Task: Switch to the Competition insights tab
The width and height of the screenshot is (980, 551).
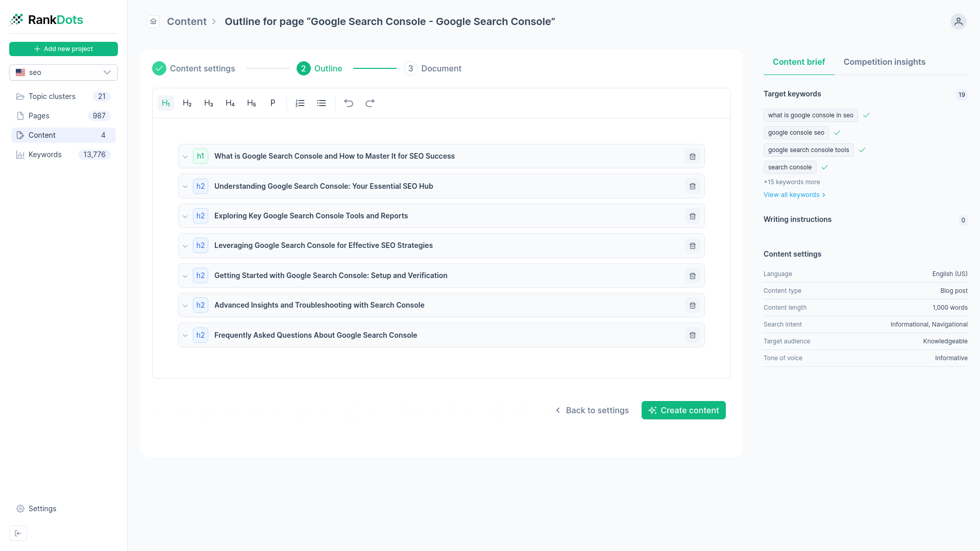Action: 885,62
